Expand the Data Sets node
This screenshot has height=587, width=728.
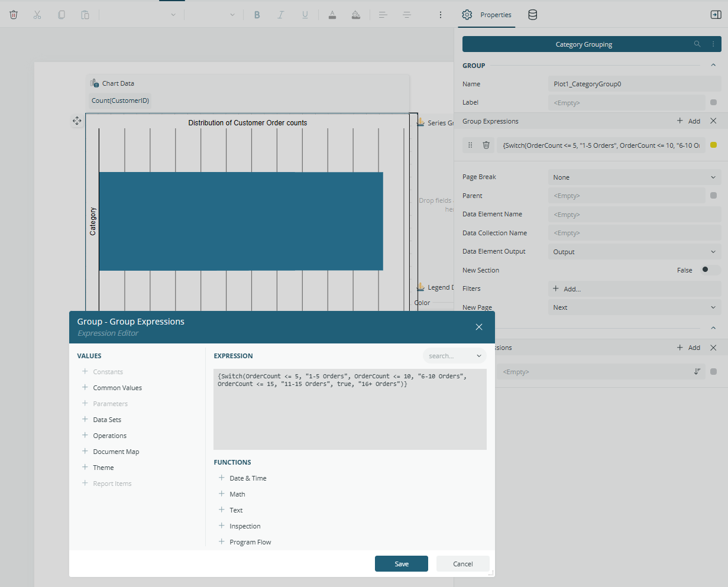tap(85, 420)
